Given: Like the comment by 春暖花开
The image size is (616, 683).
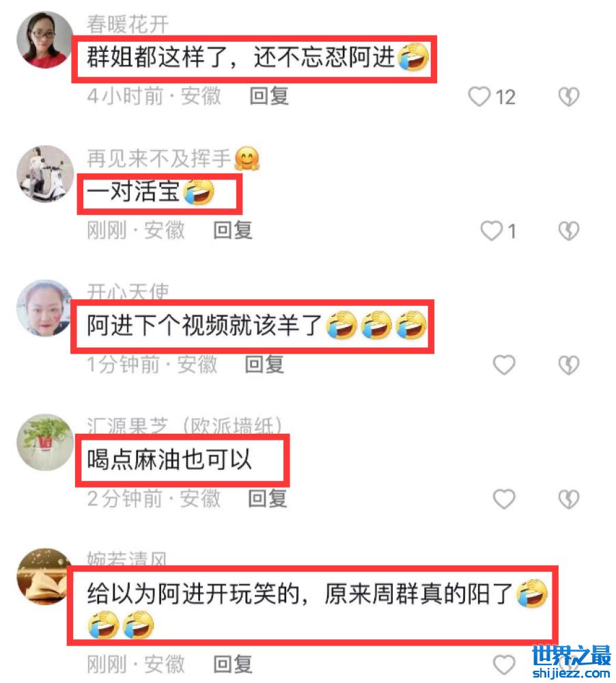Looking at the screenshot, I should pos(479,96).
